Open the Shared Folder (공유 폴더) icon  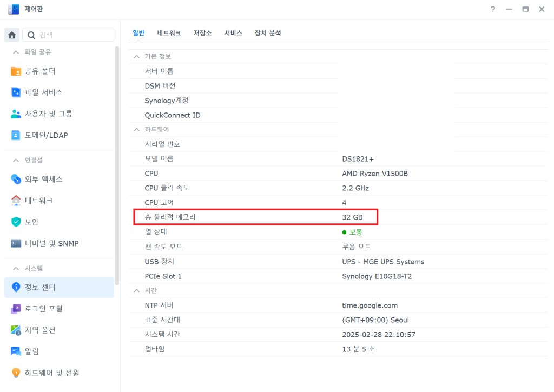pos(16,71)
